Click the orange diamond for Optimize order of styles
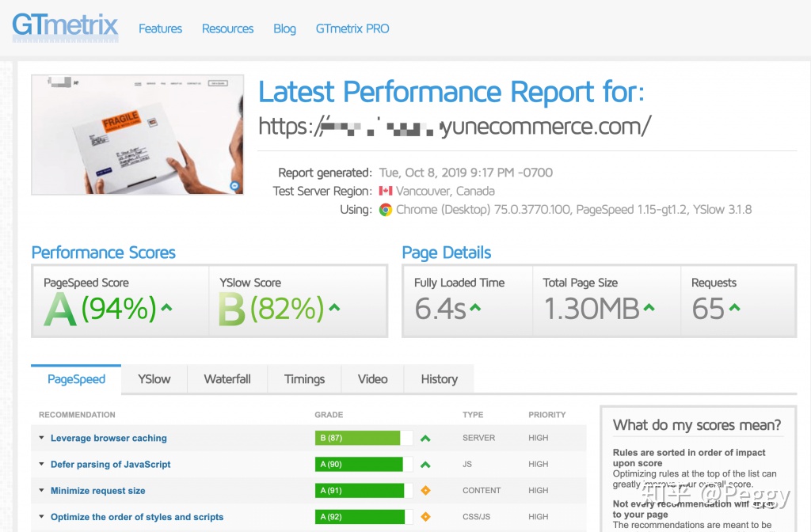Viewport: 811px width, 532px height. click(x=425, y=517)
